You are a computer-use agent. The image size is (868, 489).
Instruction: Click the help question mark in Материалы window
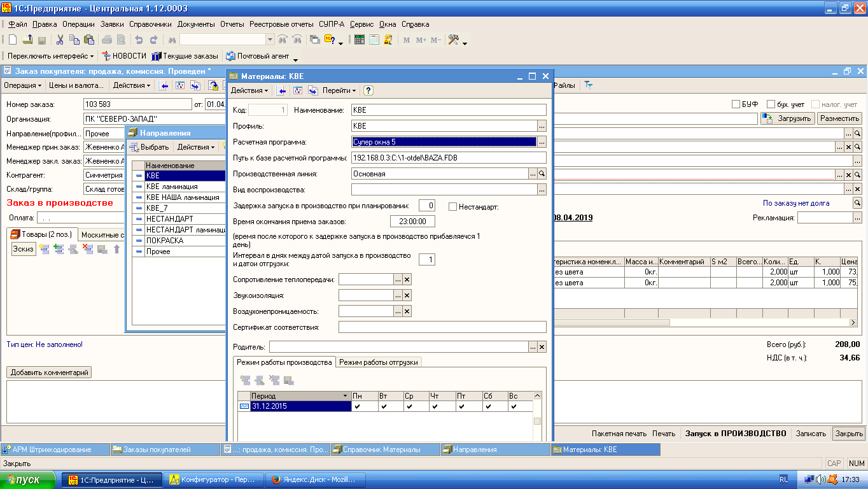pos(368,91)
